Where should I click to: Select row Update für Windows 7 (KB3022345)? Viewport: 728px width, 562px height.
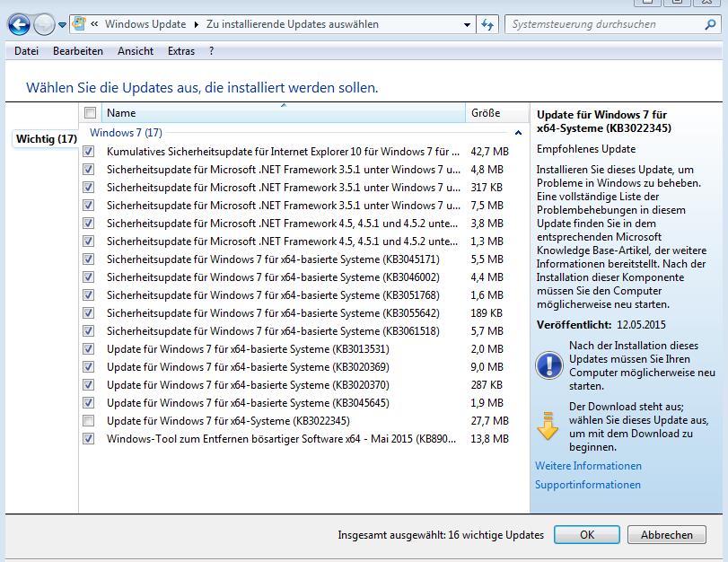303,421
